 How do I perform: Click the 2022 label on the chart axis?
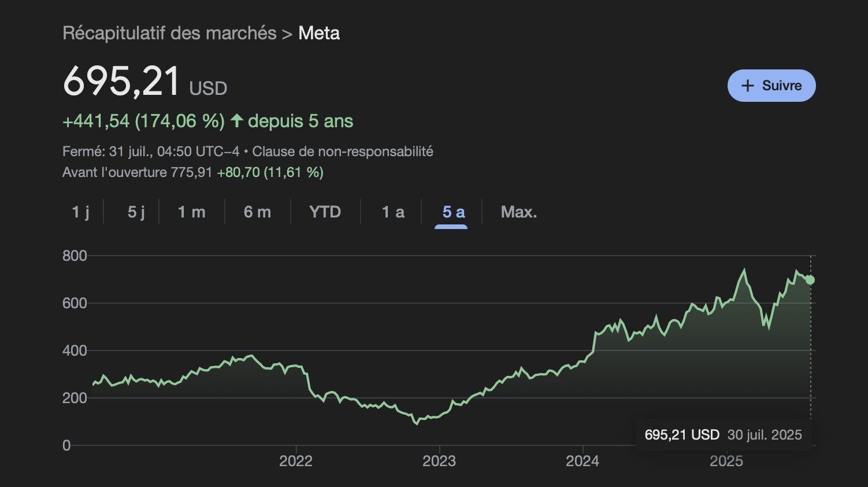[296, 461]
